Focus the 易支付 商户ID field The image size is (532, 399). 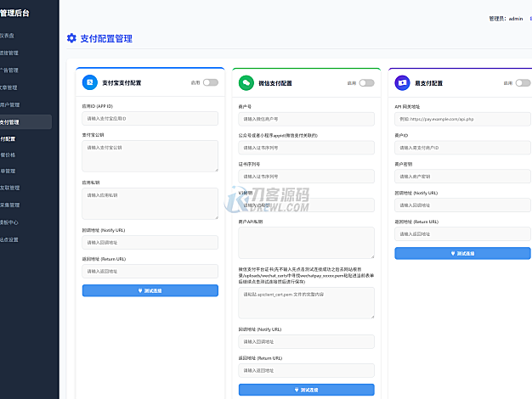(x=462, y=148)
